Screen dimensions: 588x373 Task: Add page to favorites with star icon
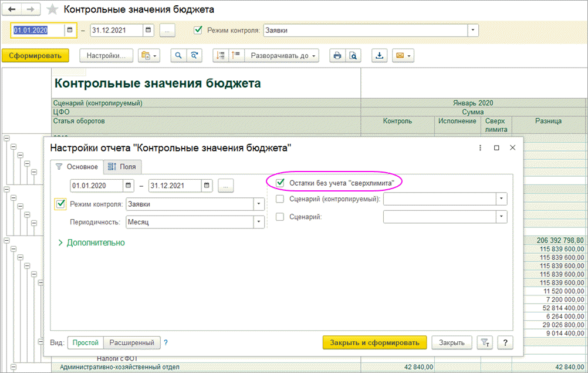pyautogui.click(x=52, y=9)
